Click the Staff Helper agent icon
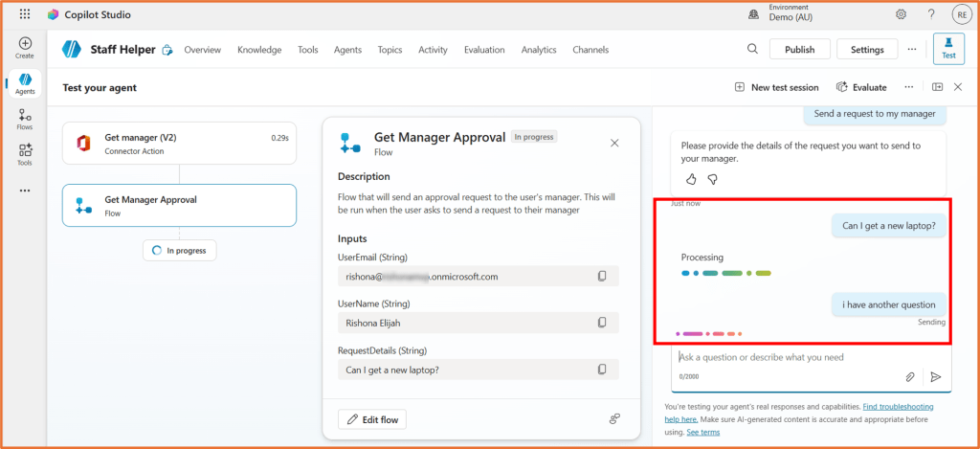Image resolution: width=980 pixels, height=449 pixels. coord(72,50)
